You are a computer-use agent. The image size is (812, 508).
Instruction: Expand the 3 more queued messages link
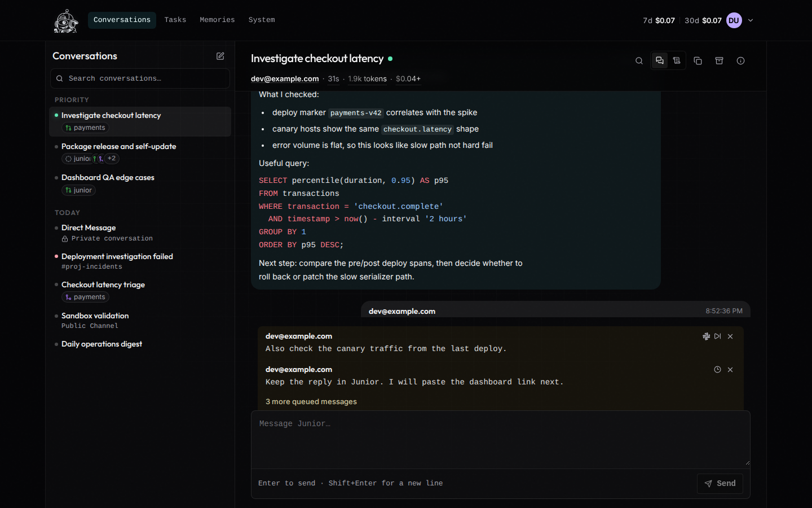click(311, 402)
